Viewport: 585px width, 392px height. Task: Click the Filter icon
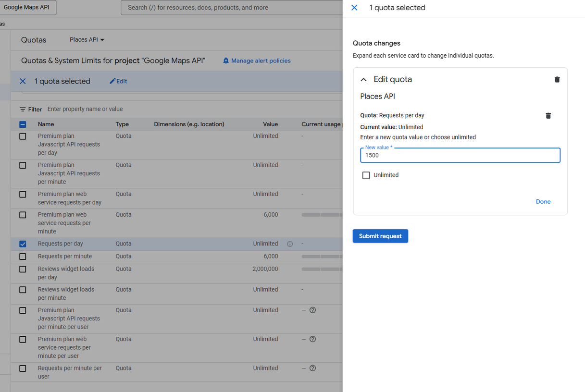pos(23,110)
